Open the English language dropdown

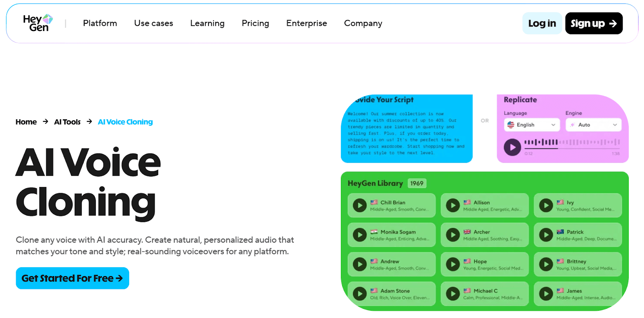click(532, 125)
